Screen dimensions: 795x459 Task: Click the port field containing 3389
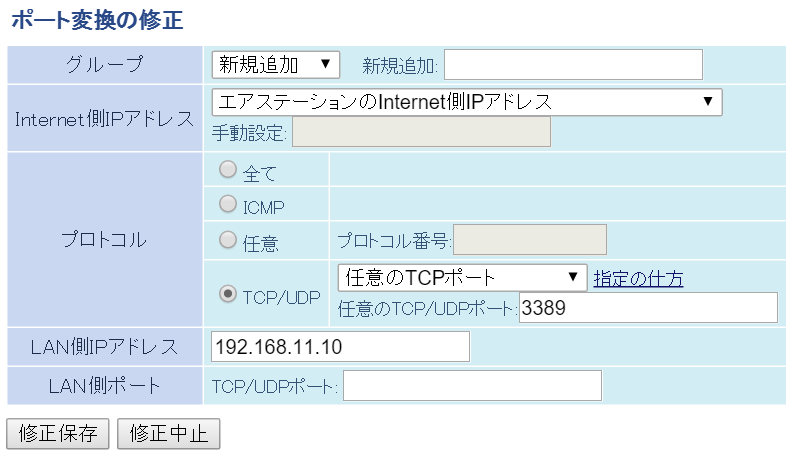click(648, 308)
